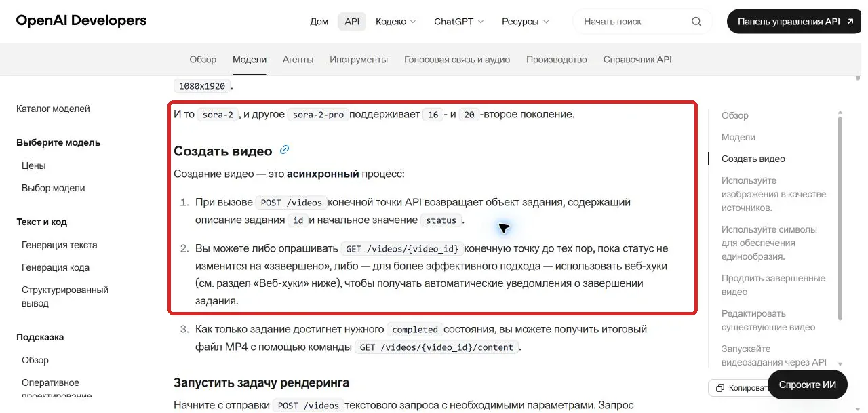This screenshot has height=413, width=868.
Task: Jump to Обзор in page contents
Action: pos(735,115)
